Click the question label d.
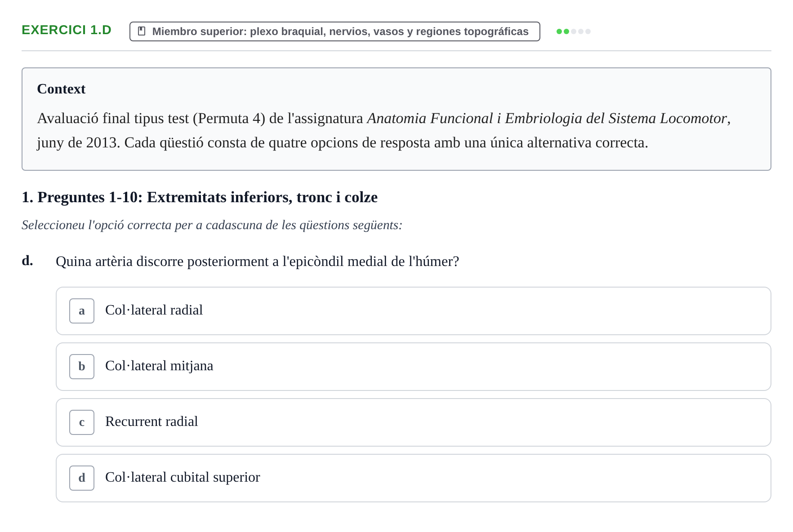This screenshot has width=793, height=532. pos(27,261)
